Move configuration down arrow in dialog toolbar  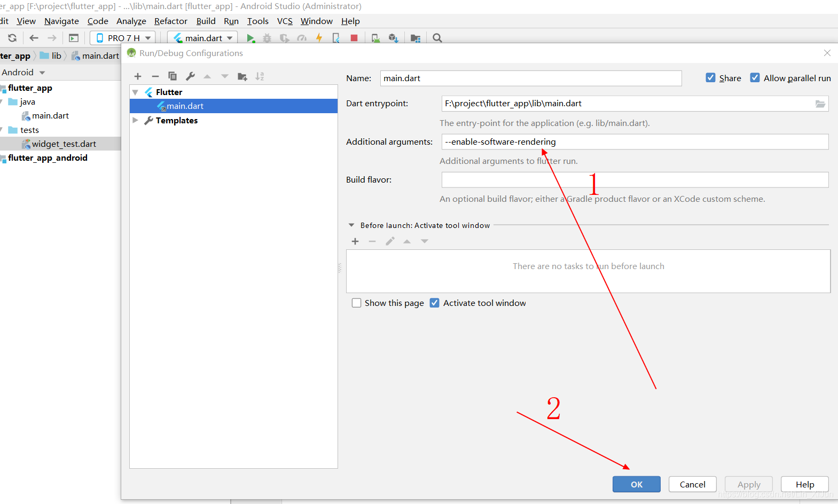(225, 76)
